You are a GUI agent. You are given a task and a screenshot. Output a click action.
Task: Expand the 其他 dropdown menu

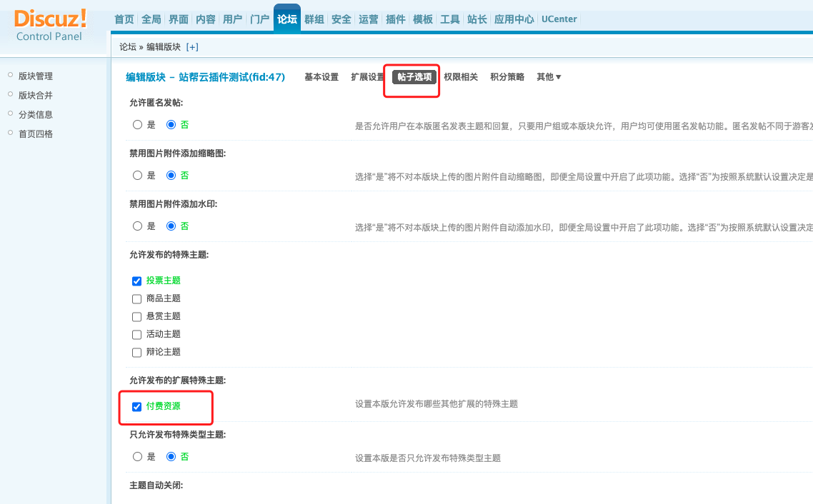(549, 77)
